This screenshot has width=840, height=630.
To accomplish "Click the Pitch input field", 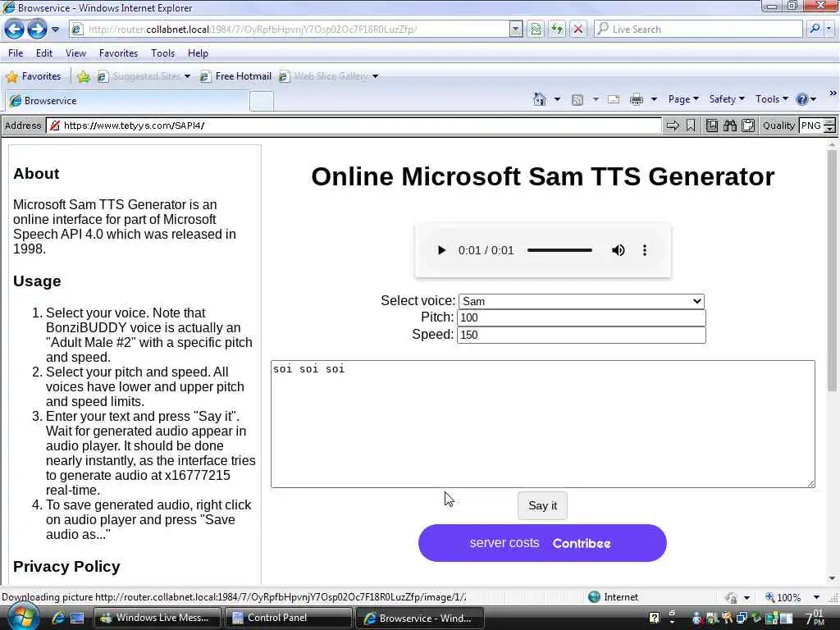I will pyautogui.click(x=582, y=317).
